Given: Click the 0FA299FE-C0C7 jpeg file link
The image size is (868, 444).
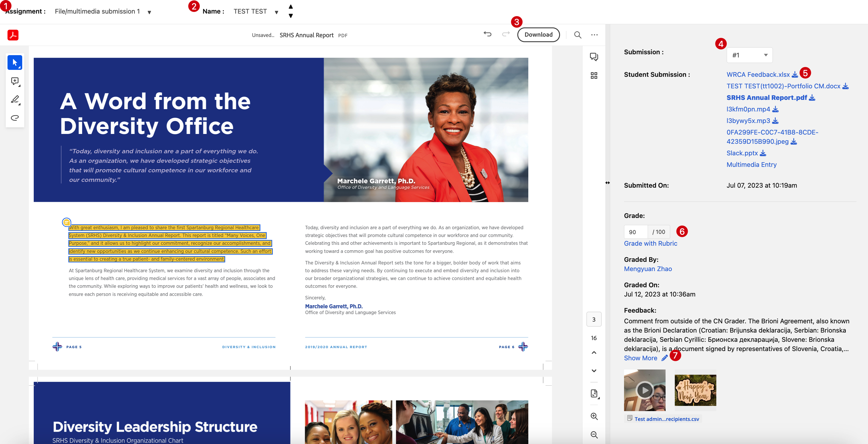Looking at the screenshot, I should (x=772, y=137).
